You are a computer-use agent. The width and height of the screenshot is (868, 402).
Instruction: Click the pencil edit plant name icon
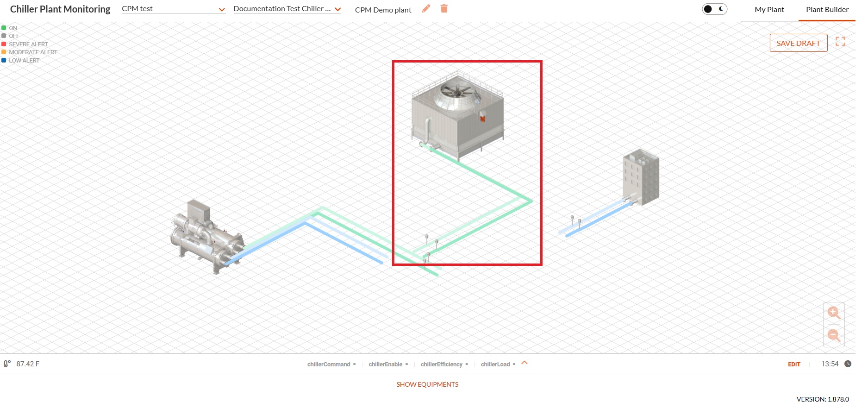(x=426, y=9)
